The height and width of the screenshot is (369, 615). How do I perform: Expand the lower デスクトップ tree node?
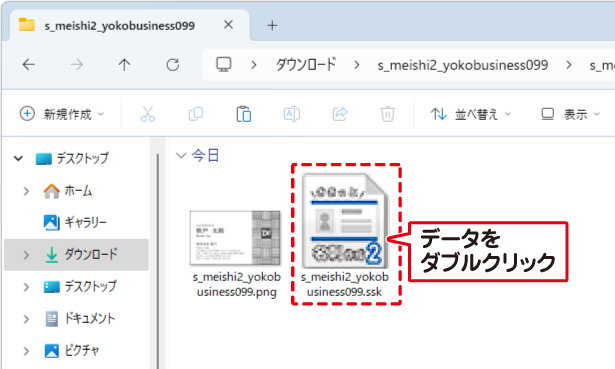pos(26,287)
